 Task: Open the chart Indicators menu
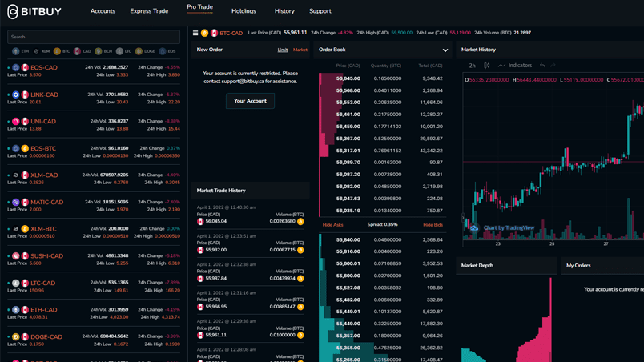[515, 65]
